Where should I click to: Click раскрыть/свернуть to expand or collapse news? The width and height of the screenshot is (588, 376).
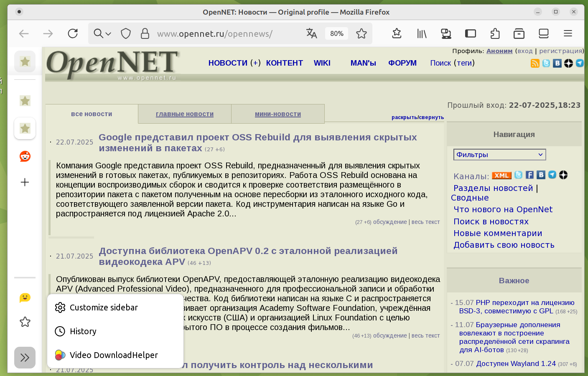pyautogui.click(x=417, y=117)
